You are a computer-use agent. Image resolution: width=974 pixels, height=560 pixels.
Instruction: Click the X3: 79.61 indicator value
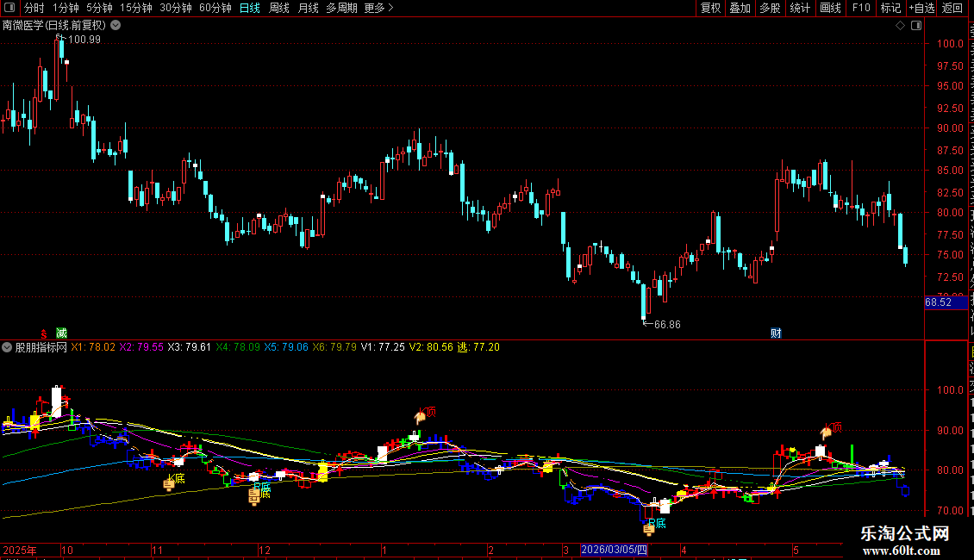[190, 347]
